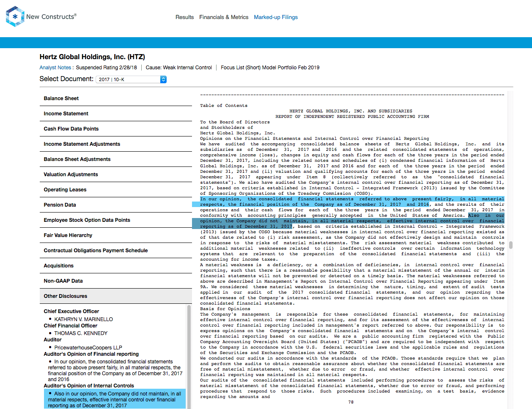
Task: Select the Auditor's Opinion of Financial reporting excerpt
Action: point(115,371)
